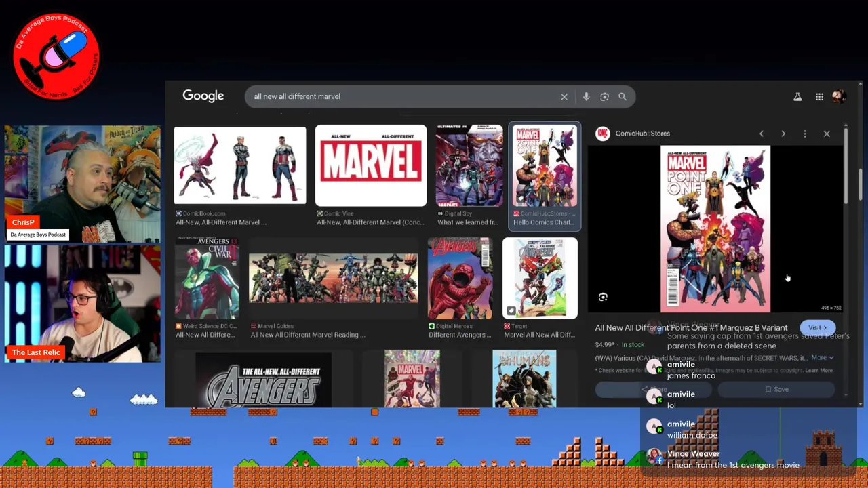Open the Inhumans cover thumbnail

(524, 379)
